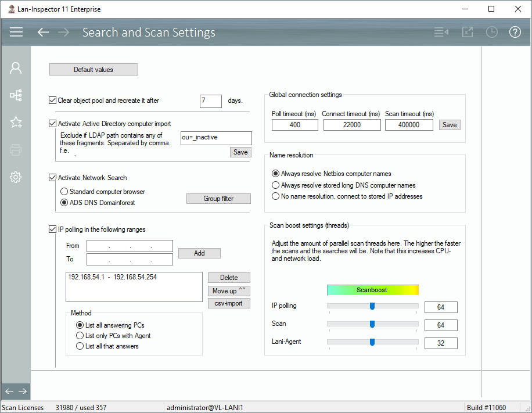Open the network tree sidebar icon
This screenshot has height=413, width=532.
click(x=16, y=95)
